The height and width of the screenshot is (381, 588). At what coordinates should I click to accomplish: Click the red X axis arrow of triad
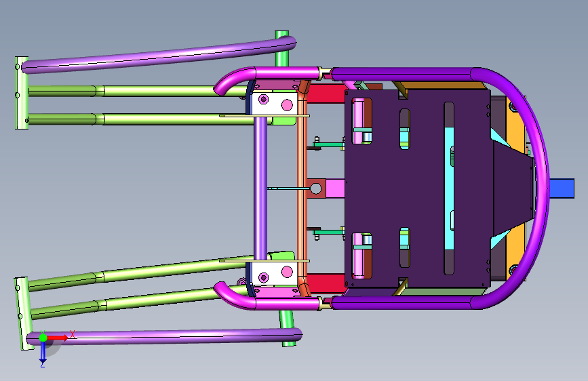[58, 338]
